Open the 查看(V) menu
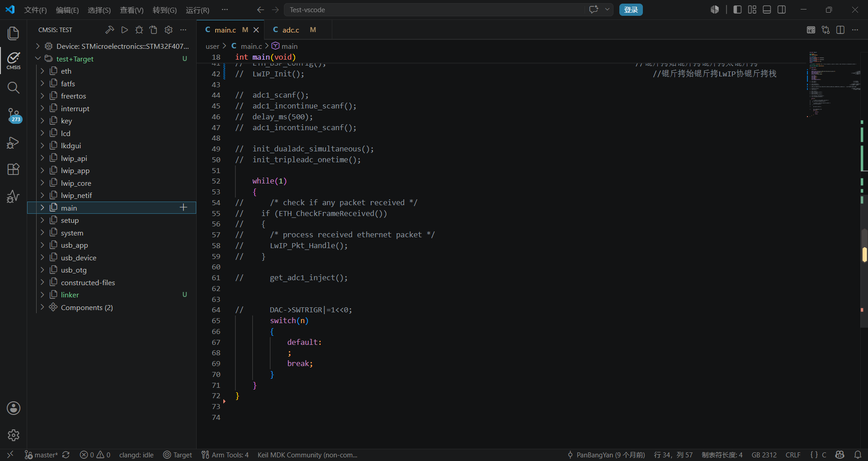Screen dimensions: 868x461 tap(132, 10)
